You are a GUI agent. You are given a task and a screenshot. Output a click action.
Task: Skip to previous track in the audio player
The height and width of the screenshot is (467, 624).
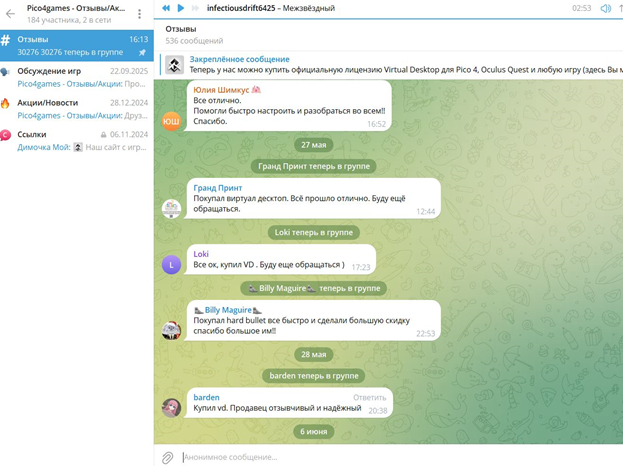(166, 8)
